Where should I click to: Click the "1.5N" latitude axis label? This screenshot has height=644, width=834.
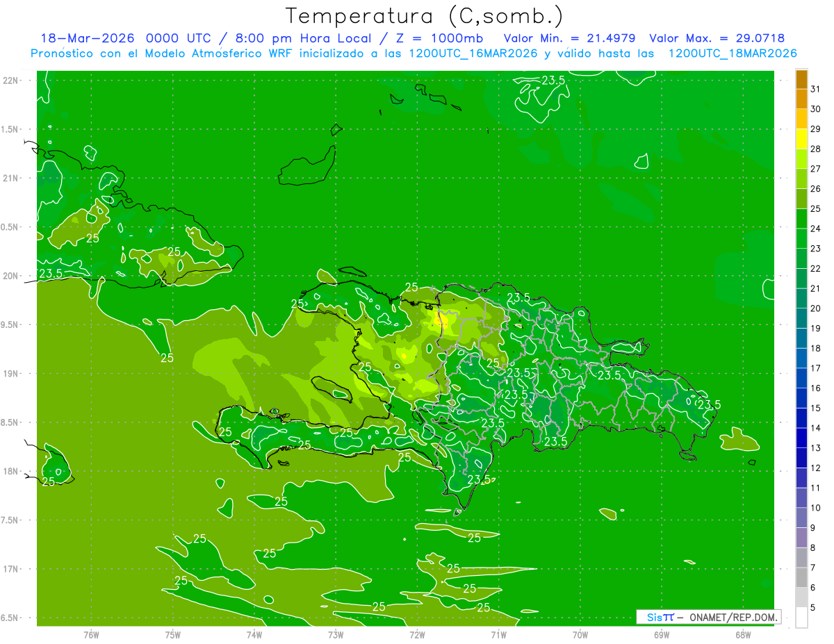click(10, 129)
